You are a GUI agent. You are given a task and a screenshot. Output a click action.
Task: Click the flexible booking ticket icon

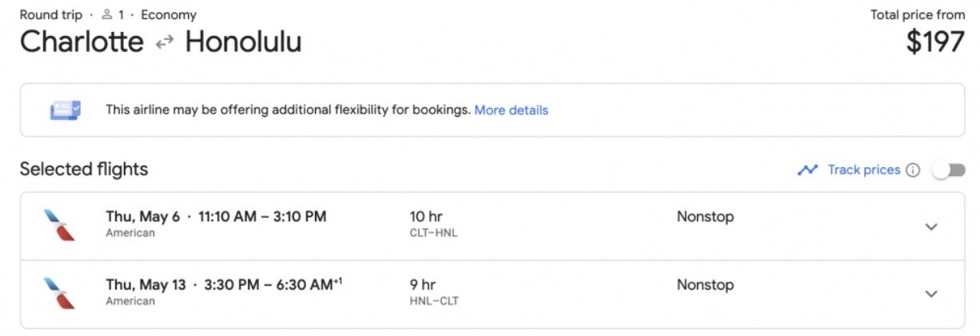(x=66, y=110)
